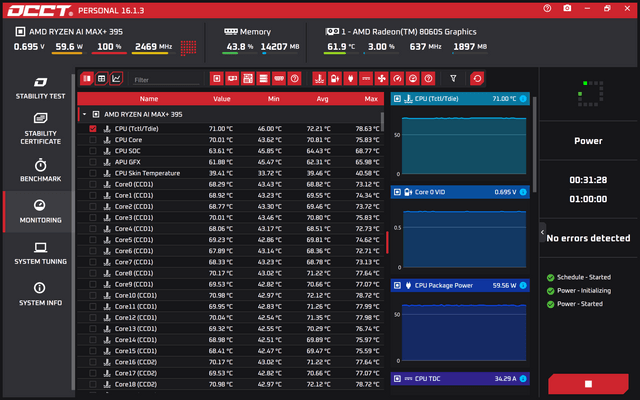
Task: Sort table by Avg column
Action: [322, 99]
